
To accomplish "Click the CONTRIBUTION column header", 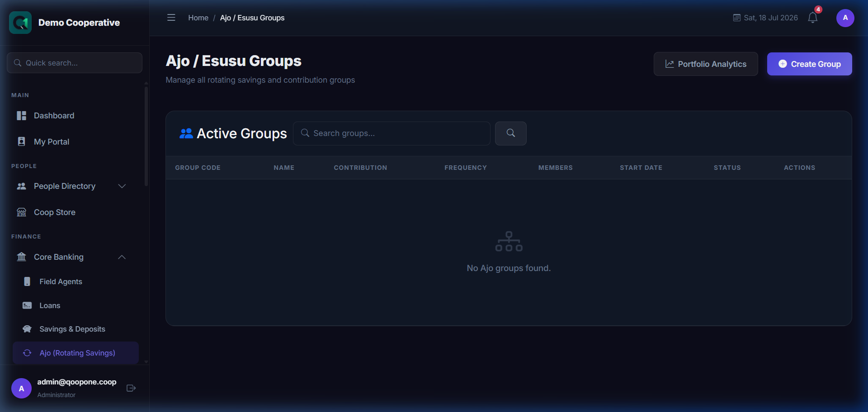I will (360, 168).
